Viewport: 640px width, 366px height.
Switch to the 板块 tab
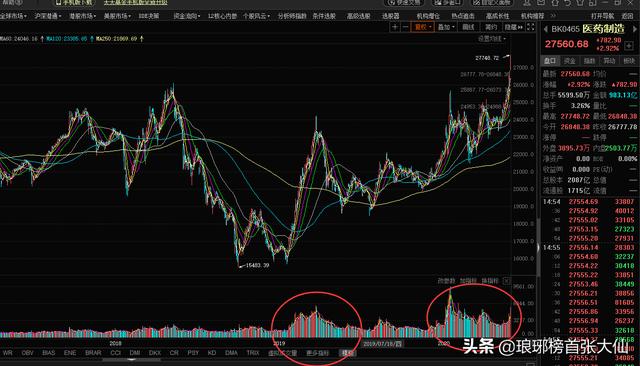[x=629, y=61]
